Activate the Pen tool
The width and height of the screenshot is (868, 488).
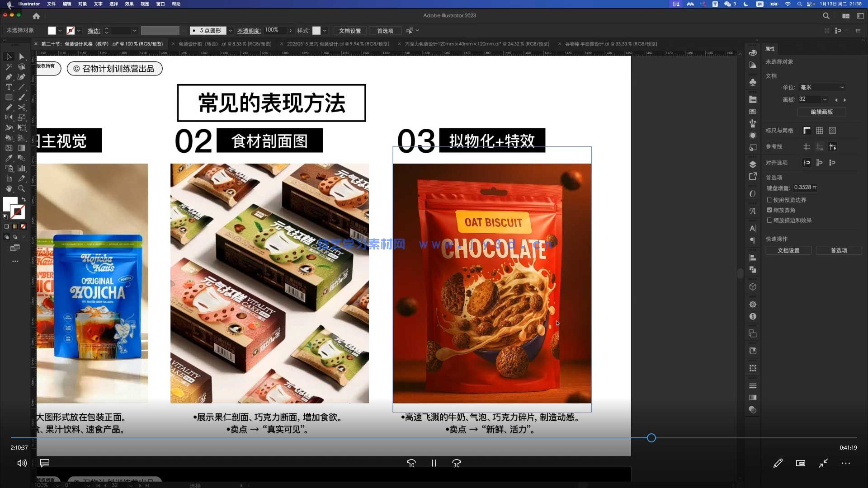9,77
